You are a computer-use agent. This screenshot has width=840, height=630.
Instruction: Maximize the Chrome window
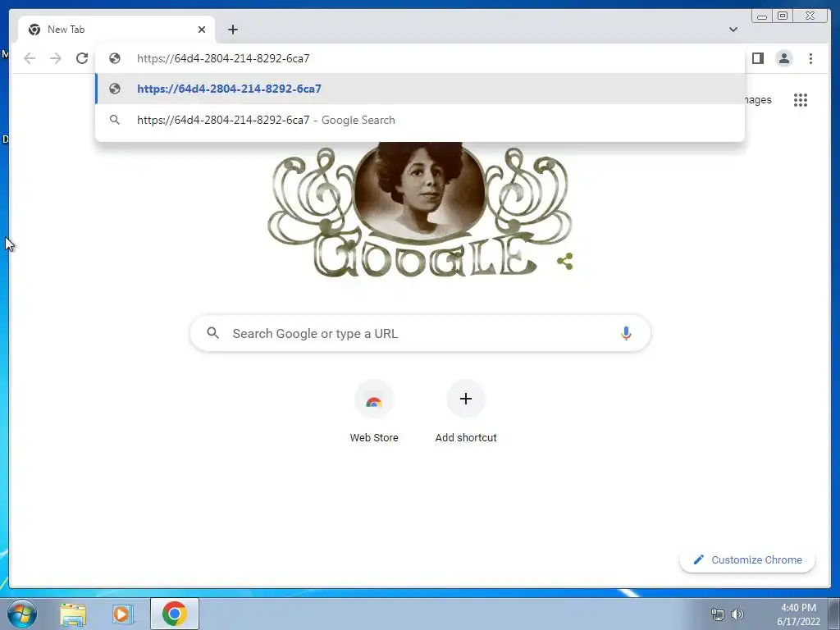coord(783,16)
